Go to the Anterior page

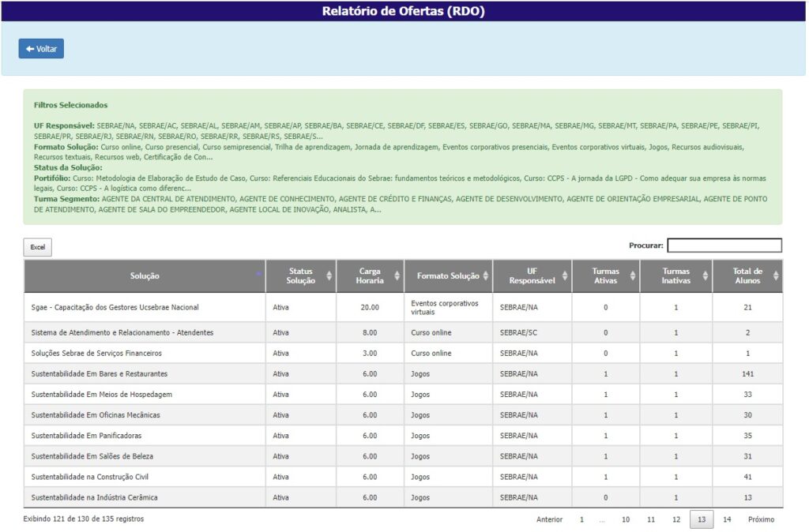[549, 519]
